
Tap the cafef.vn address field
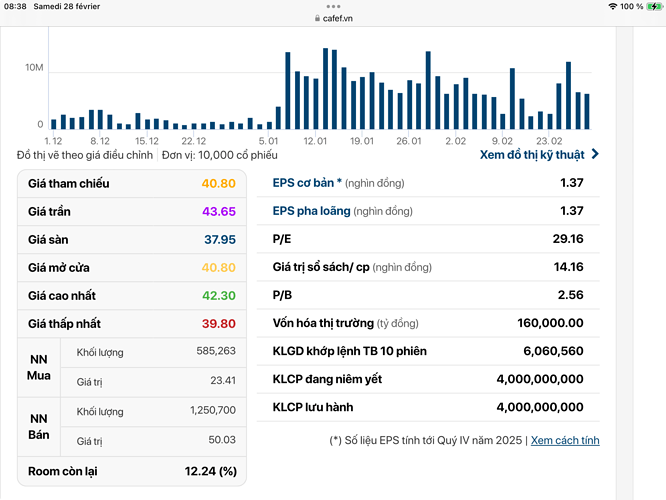337,18
